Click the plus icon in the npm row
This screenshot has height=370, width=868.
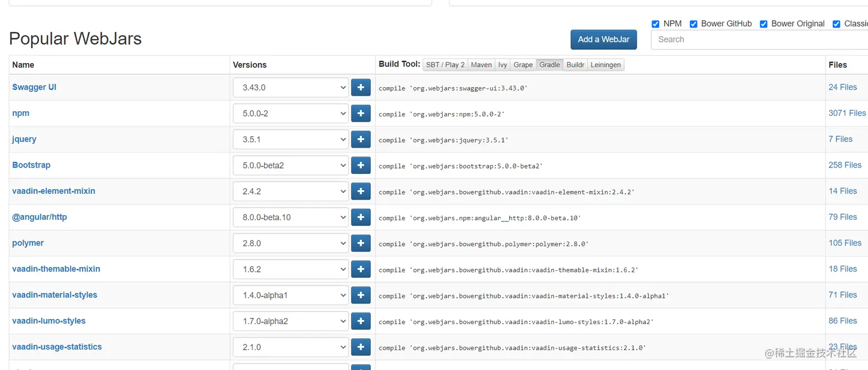(361, 113)
